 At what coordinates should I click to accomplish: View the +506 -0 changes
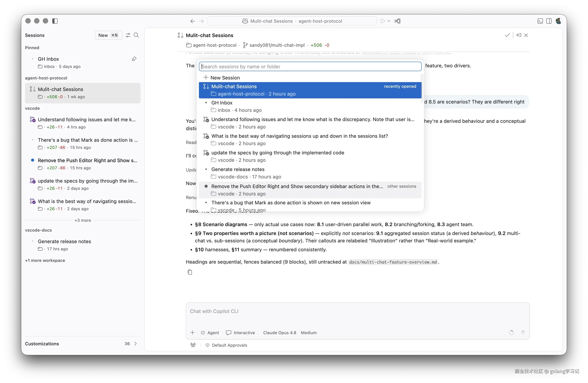pos(320,45)
